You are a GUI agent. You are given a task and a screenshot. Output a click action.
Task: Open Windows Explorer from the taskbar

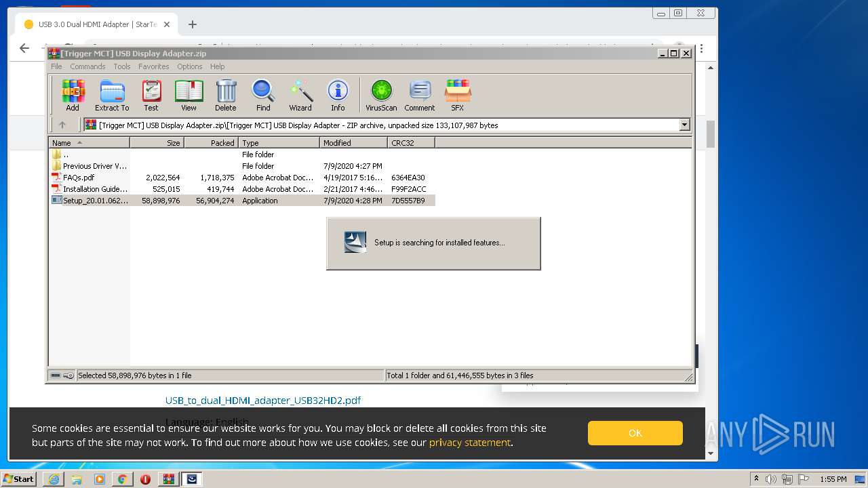(x=77, y=479)
